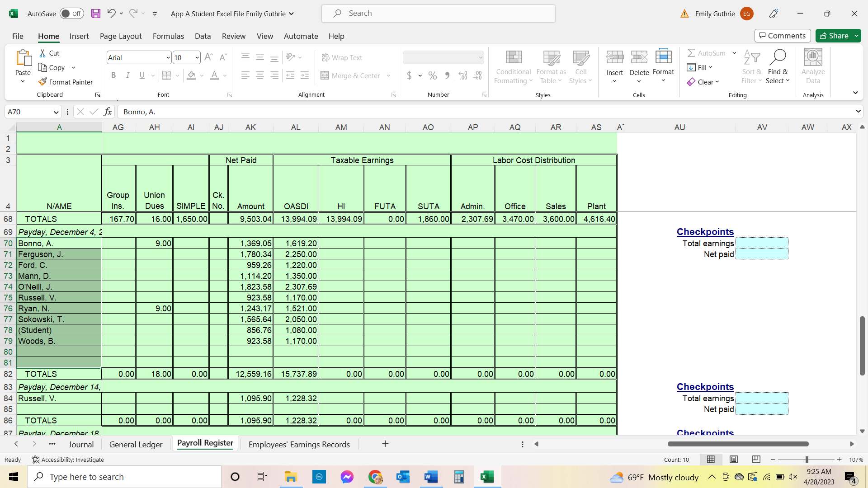
Task: Open the Formulas ribbon tab
Action: 168,36
